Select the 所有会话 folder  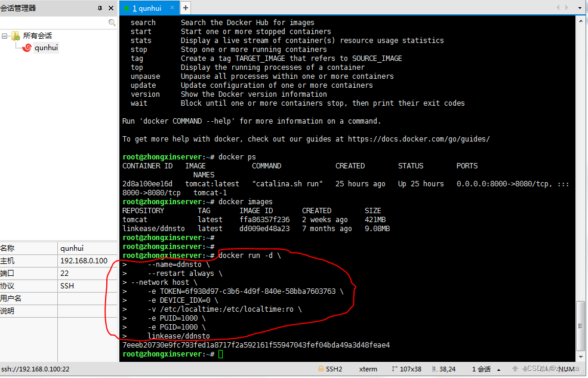37,36
